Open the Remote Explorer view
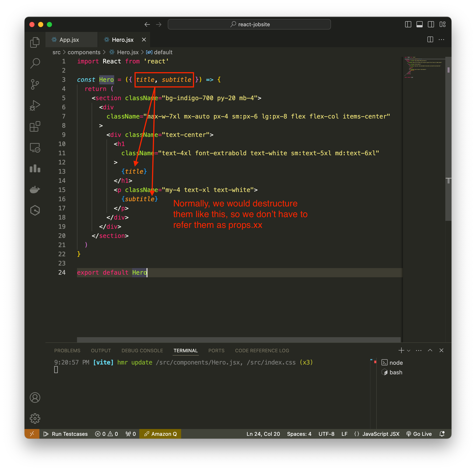 pos(35,148)
